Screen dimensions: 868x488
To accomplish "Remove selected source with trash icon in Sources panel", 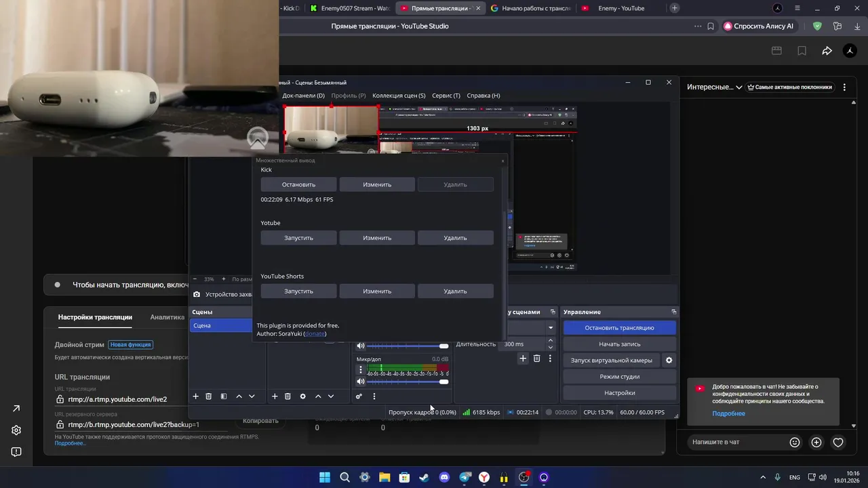I will [x=288, y=396].
